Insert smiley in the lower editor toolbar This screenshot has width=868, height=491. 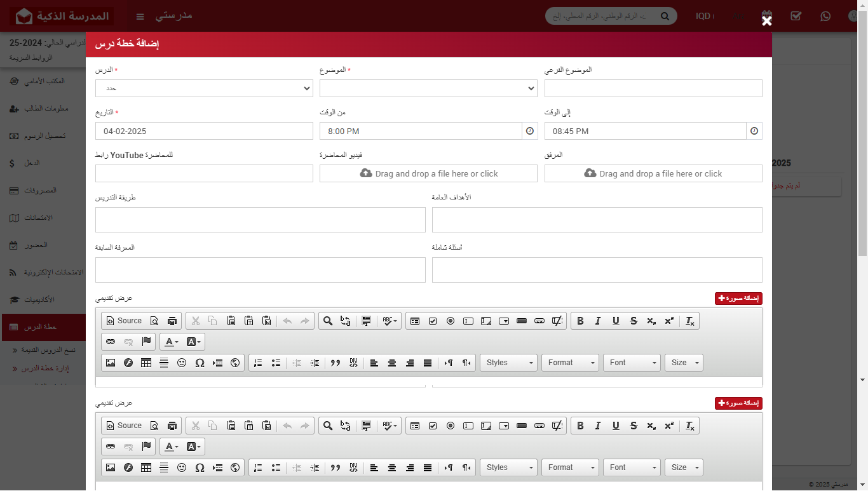[x=182, y=467]
